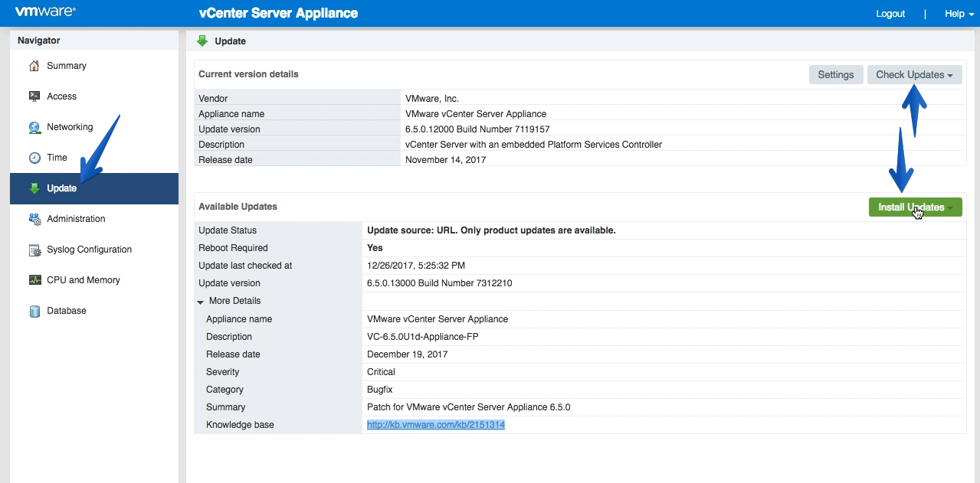The width and height of the screenshot is (980, 483).
Task: Click version 6.5.0.12000 Build Number 7119157
Action: point(477,129)
